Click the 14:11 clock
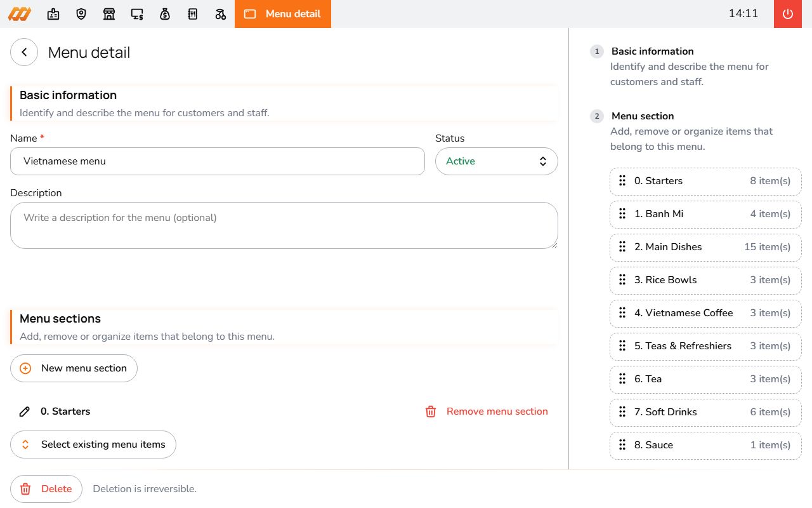The image size is (812, 508). (x=743, y=14)
